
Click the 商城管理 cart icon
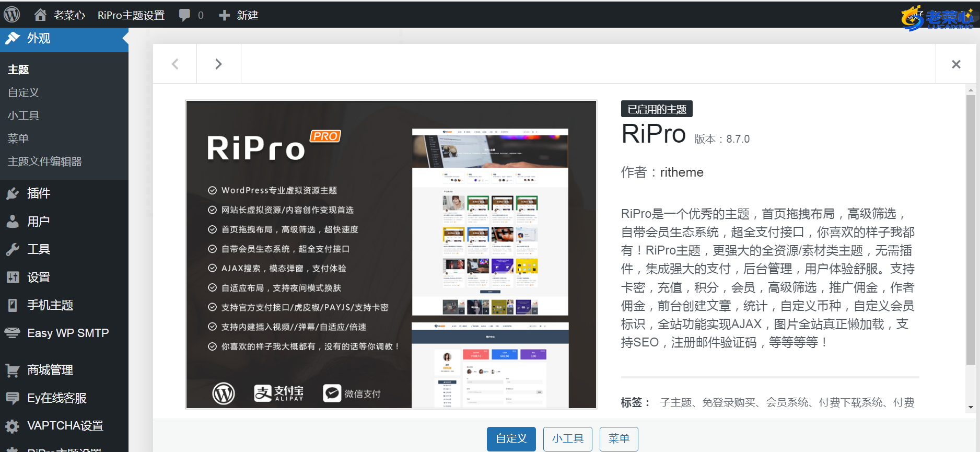tap(13, 370)
